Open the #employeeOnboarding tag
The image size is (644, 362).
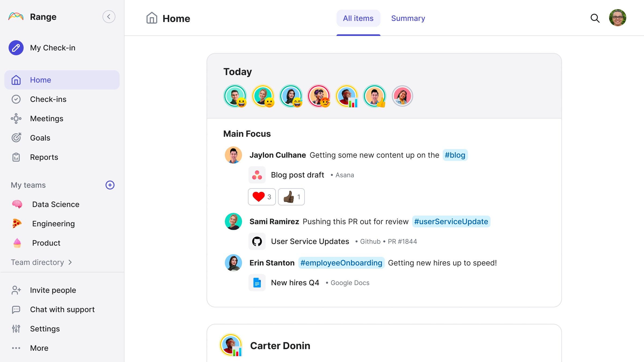coord(341,263)
